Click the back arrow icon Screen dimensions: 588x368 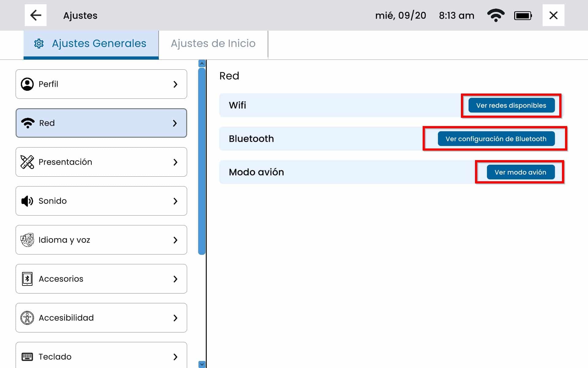point(36,15)
